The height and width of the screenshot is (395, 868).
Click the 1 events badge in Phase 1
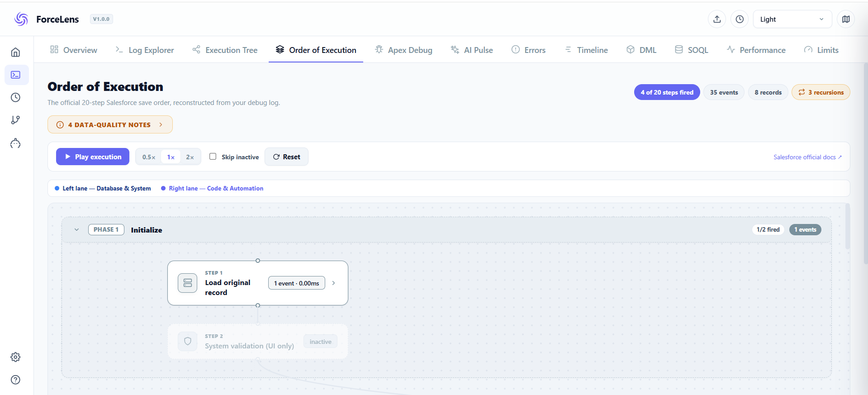tap(805, 229)
